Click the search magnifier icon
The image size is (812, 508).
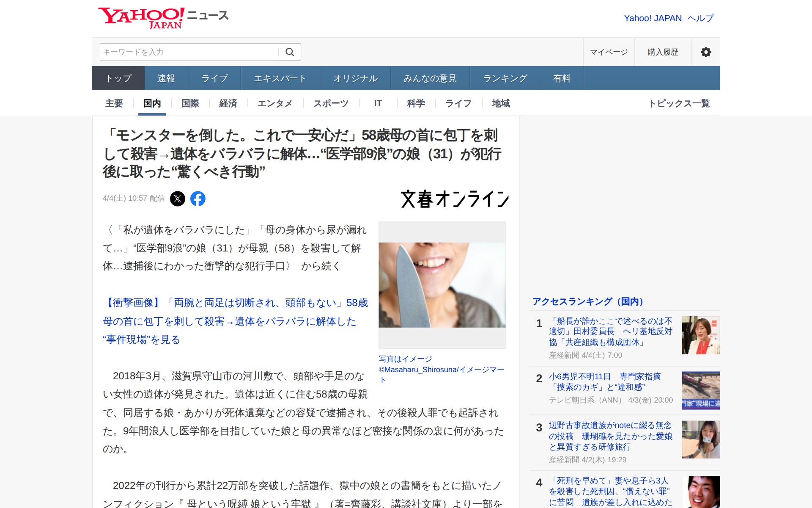290,52
